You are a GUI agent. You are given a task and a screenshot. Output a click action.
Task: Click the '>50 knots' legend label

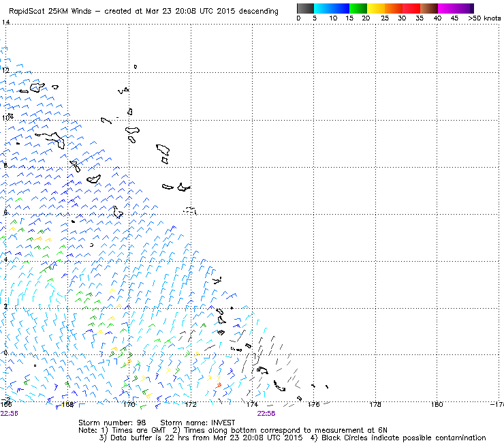point(484,18)
